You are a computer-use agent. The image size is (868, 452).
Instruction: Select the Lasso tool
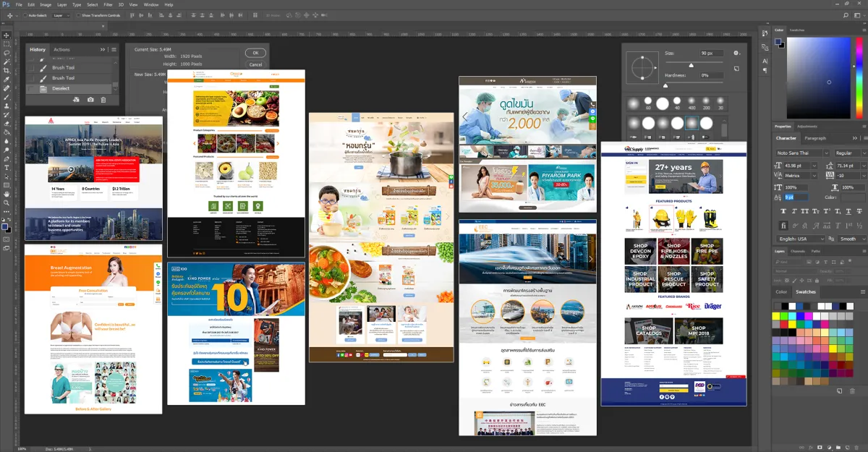tap(7, 53)
